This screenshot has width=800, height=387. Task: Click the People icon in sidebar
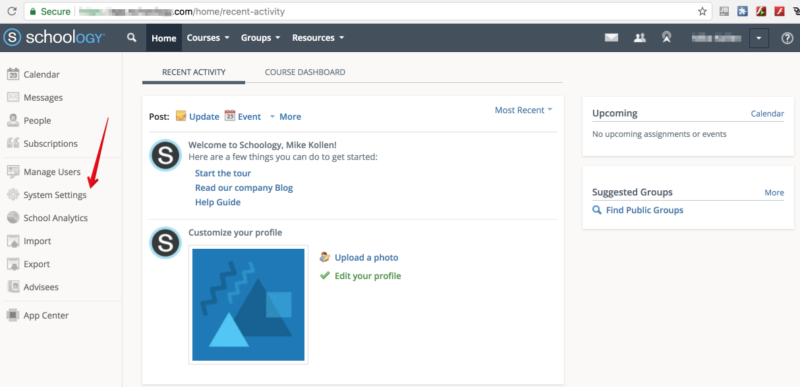(x=13, y=120)
